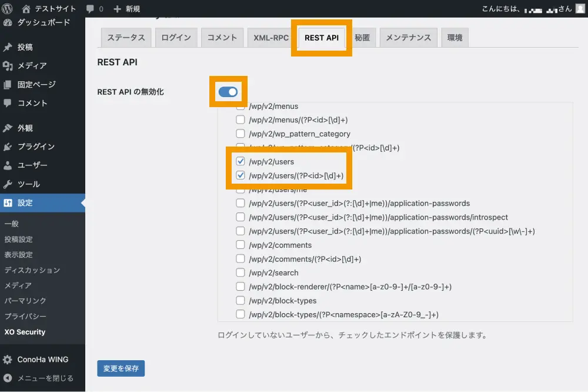Uncheck the /wp/v2/users endpoint checkbox
Viewport: 588px width, 392px height.
coord(240,161)
